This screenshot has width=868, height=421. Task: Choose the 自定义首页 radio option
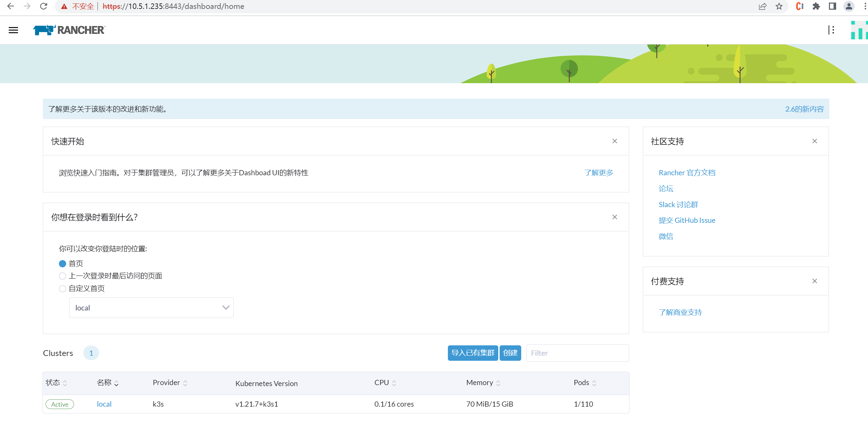point(62,289)
